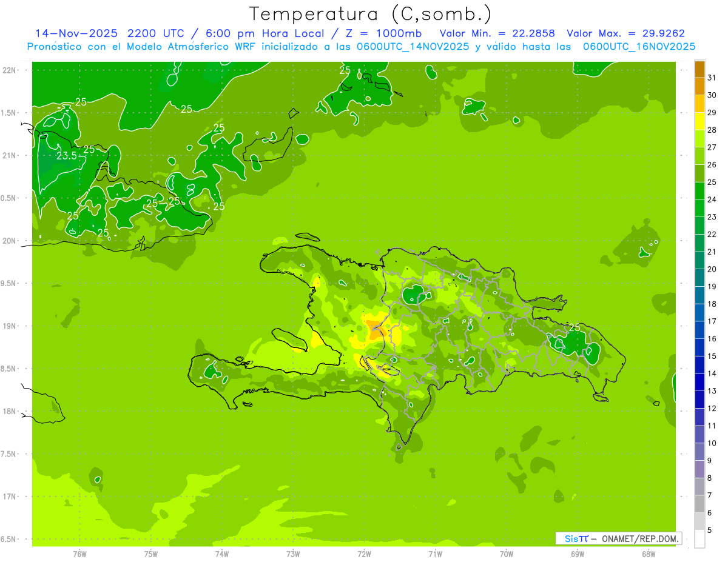Click the '20N' latitude label
Screen dimensions: 728x562
(x=8, y=241)
